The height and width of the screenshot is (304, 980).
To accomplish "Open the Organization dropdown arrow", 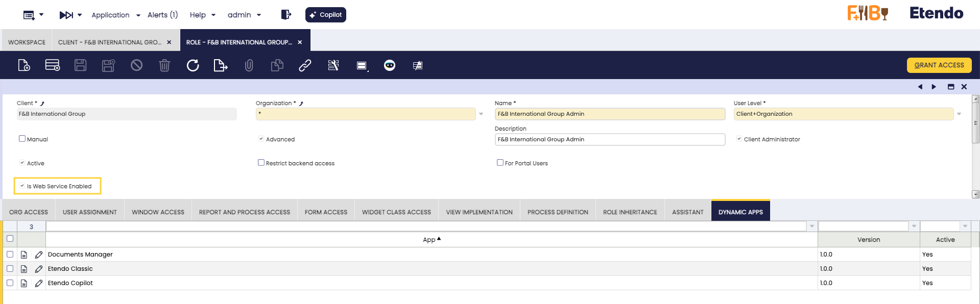I will click(x=481, y=114).
